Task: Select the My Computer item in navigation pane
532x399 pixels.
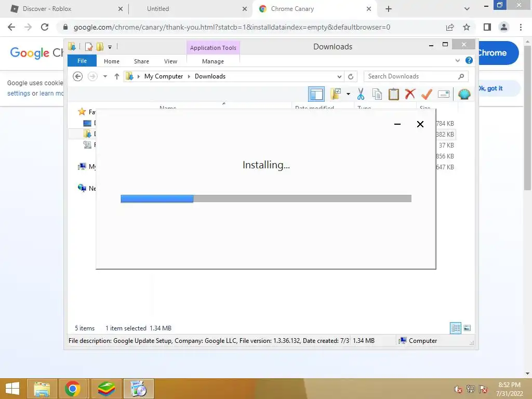Action: coord(87,166)
